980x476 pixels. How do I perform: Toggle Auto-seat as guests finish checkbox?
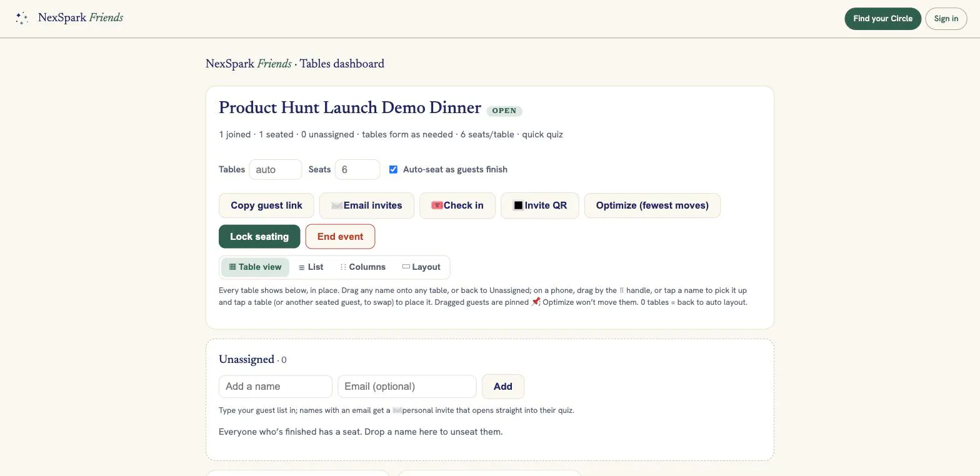(x=393, y=169)
